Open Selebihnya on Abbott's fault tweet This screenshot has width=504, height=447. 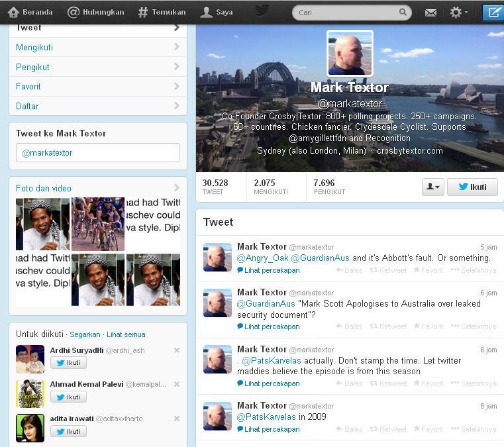pos(474,270)
